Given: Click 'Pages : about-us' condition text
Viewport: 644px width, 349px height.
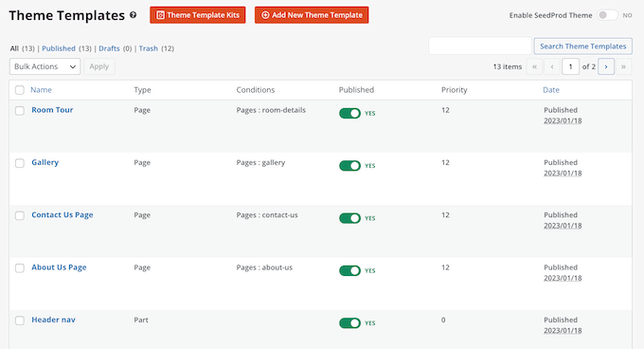Looking at the screenshot, I should (x=264, y=267).
